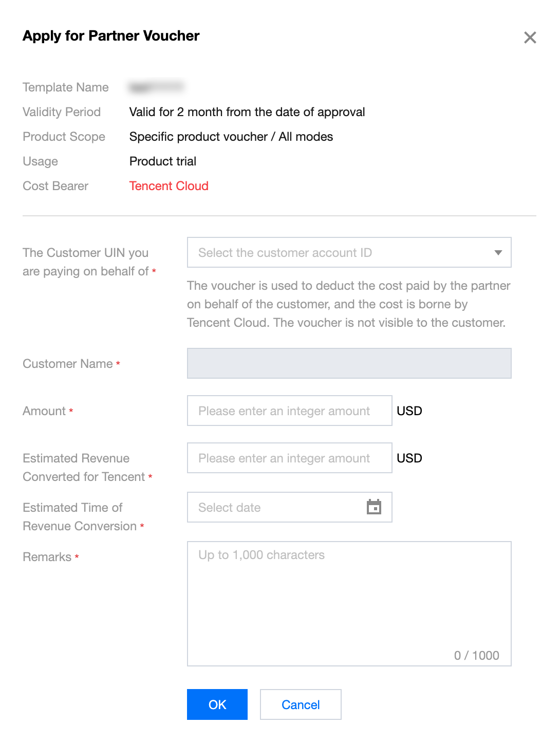Click the voucher deduction explanation text
The image size is (560, 743).
click(349, 304)
